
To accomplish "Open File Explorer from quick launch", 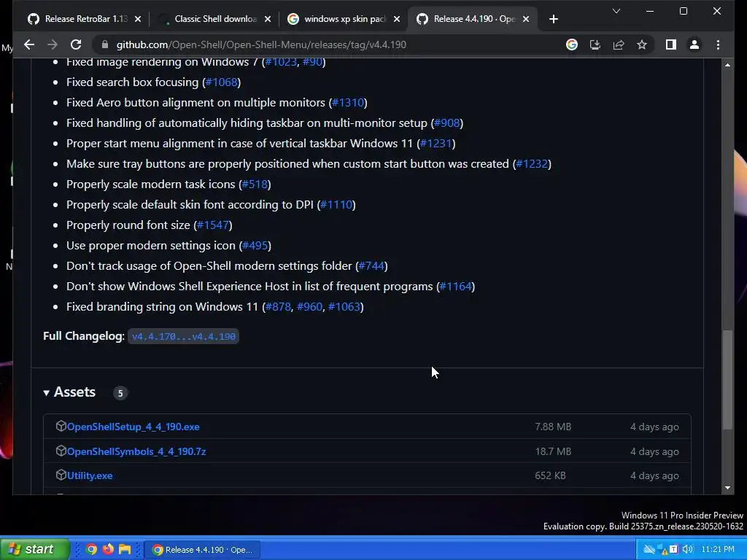I will pyautogui.click(x=125, y=550).
